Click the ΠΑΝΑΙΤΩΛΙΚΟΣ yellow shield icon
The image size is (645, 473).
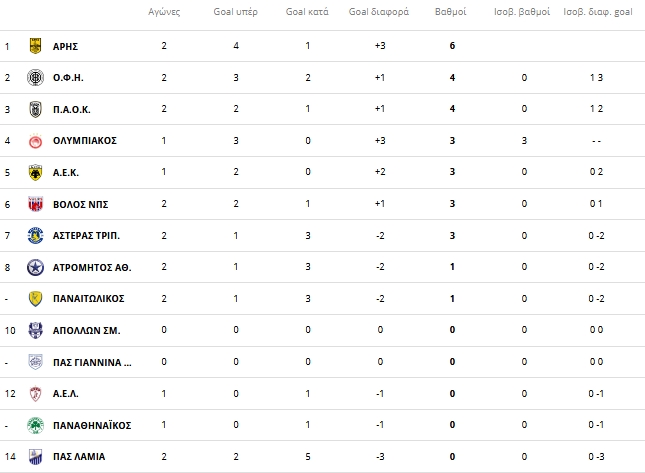(x=35, y=299)
